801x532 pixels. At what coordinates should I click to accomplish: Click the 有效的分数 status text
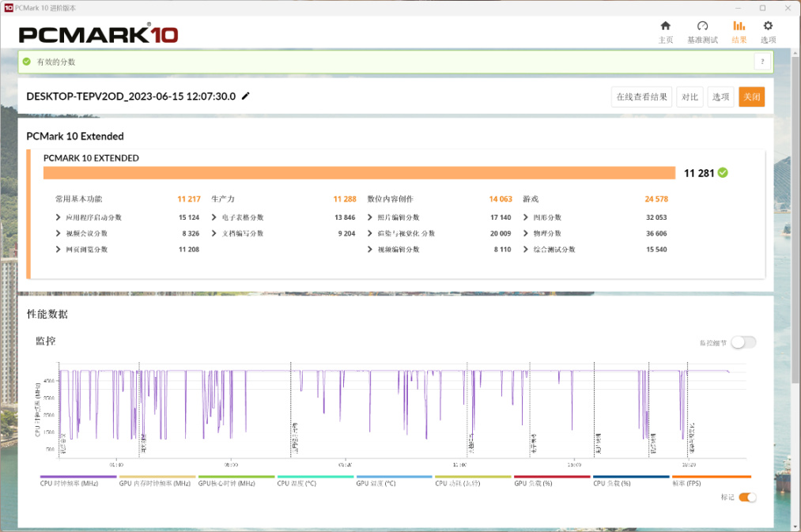56,62
